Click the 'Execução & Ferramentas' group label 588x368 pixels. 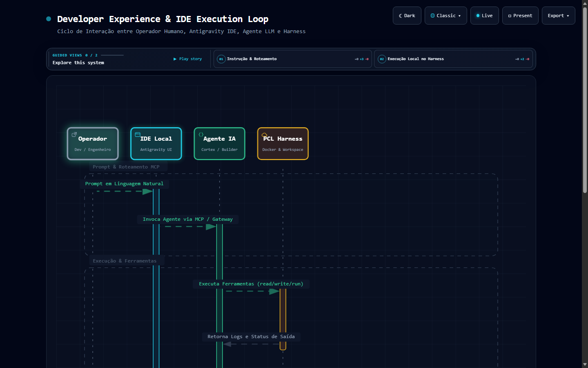coord(125,261)
